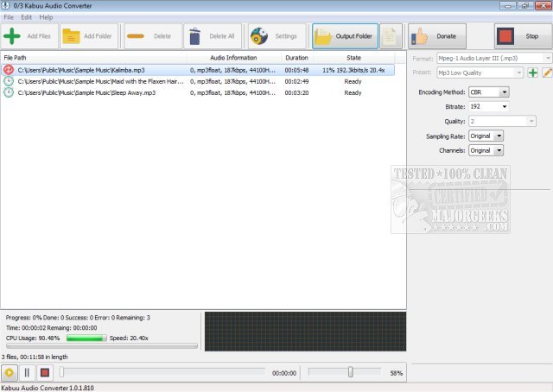Open the Quality dropdown
The image size is (553, 392).
(502, 121)
